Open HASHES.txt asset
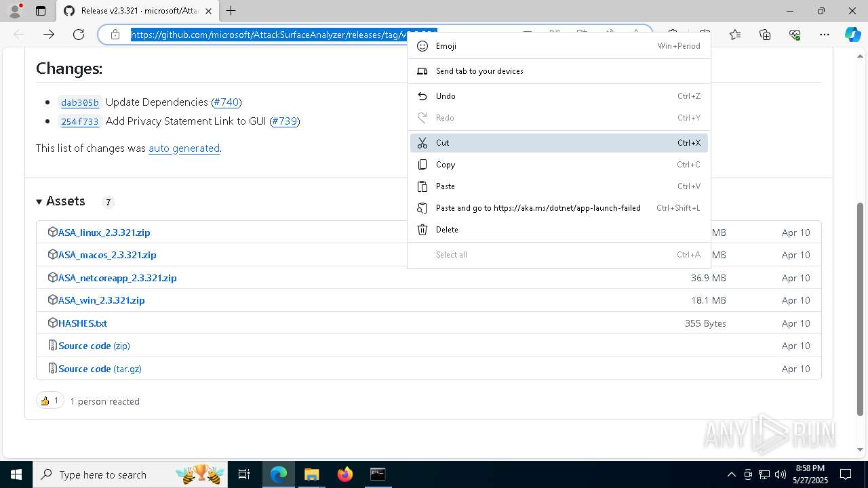Image resolution: width=868 pixels, height=488 pixels. (x=83, y=323)
